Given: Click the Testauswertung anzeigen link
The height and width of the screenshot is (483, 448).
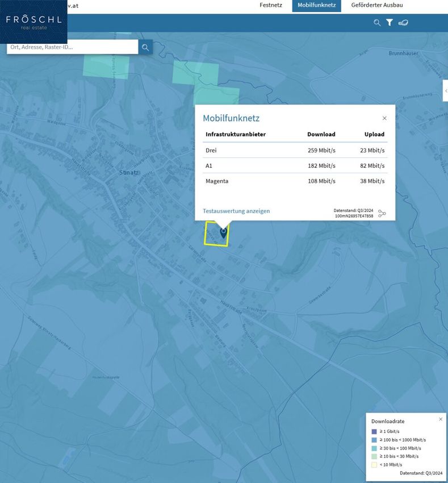Looking at the screenshot, I should (x=236, y=211).
